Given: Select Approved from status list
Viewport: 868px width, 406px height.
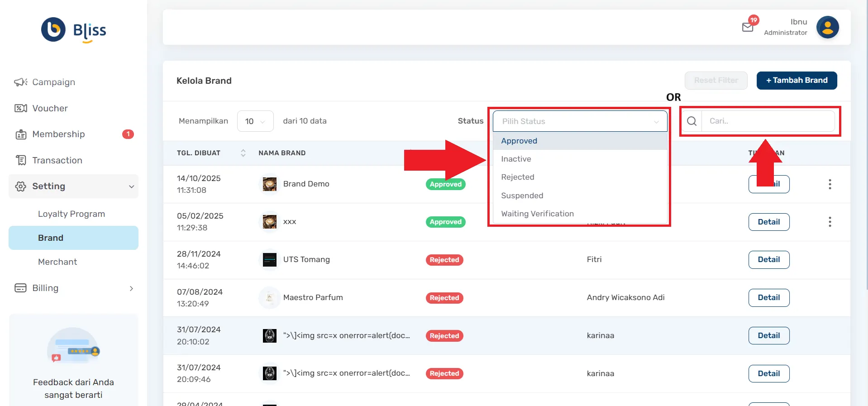Looking at the screenshot, I should (519, 141).
